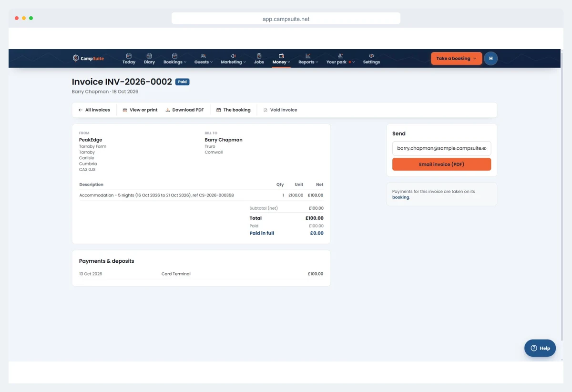Click the printer icon in the toolbar

125,110
